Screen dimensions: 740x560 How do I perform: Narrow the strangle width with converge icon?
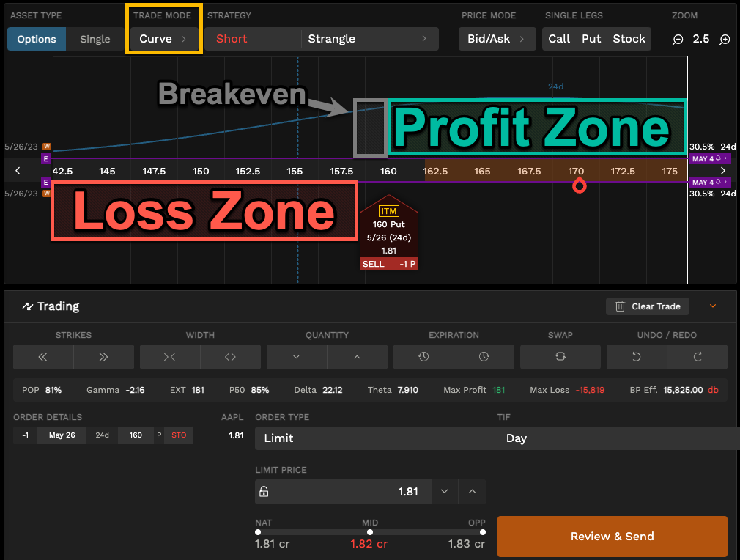pyautogui.click(x=170, y=357)
